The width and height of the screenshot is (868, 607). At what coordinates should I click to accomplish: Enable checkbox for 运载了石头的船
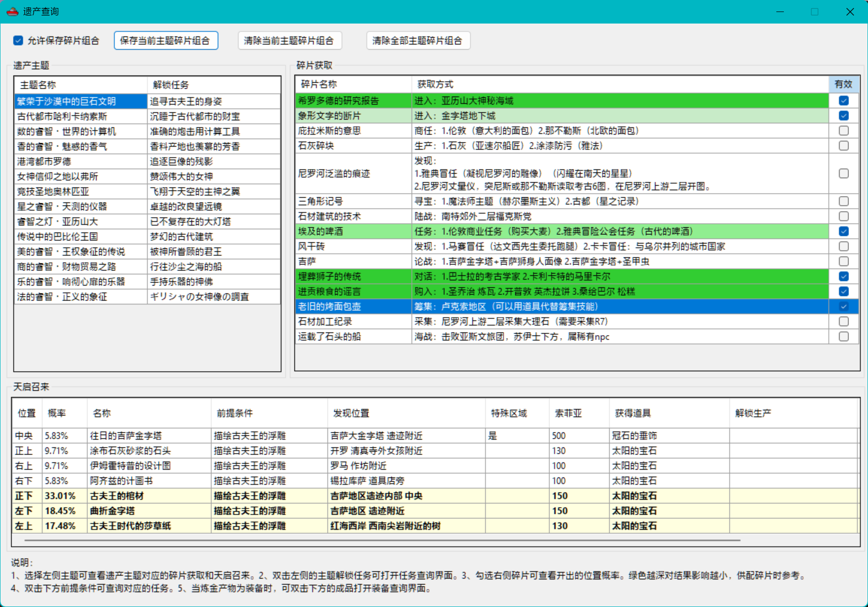843,337
